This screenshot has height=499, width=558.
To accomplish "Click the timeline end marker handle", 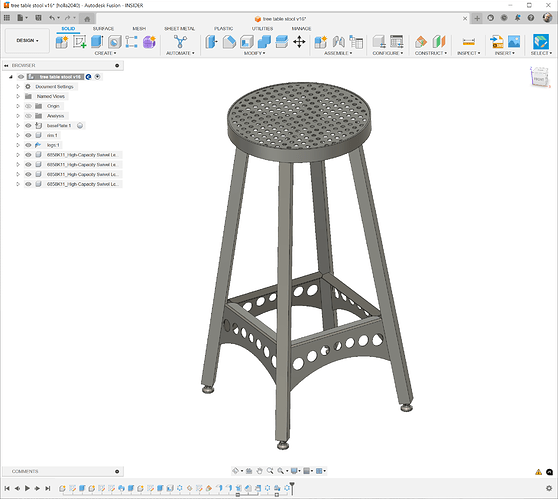I will pyautogui.click(x=292, y=487).
